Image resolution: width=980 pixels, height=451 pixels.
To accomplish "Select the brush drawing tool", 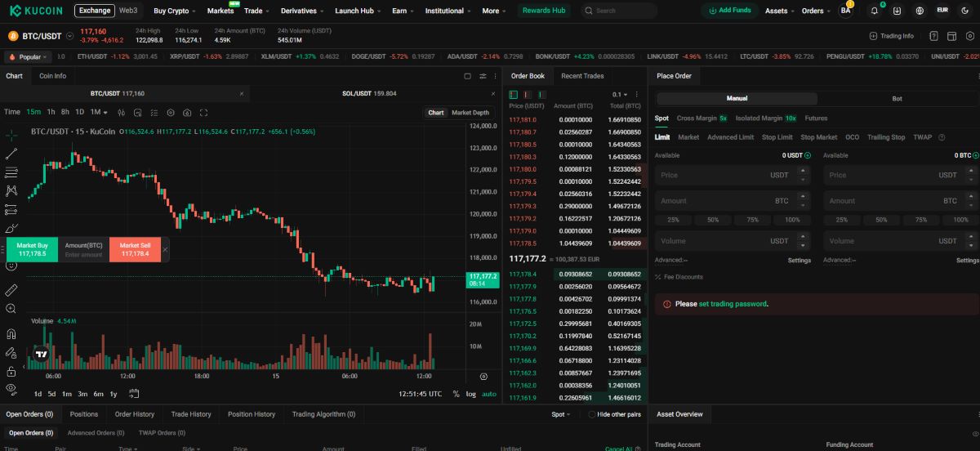I will (x=11, y=229).
